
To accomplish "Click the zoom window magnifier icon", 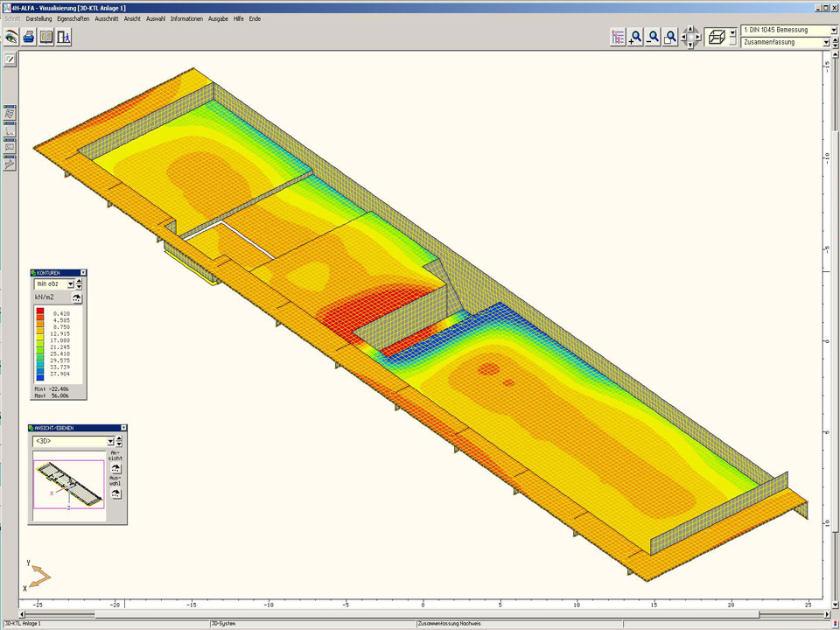I will (670, 37).
